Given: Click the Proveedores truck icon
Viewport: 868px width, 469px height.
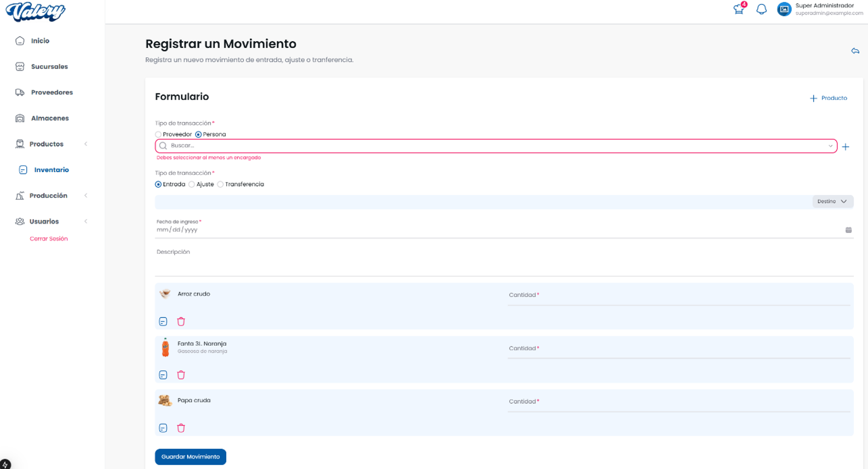Looking at the screenshot, I should tap(20, 92).
